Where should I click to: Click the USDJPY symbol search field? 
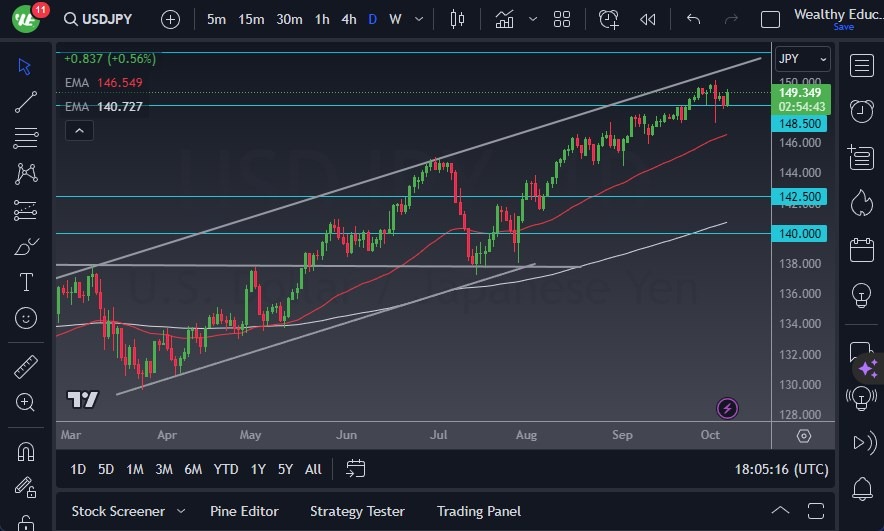(x=103, y=19)
